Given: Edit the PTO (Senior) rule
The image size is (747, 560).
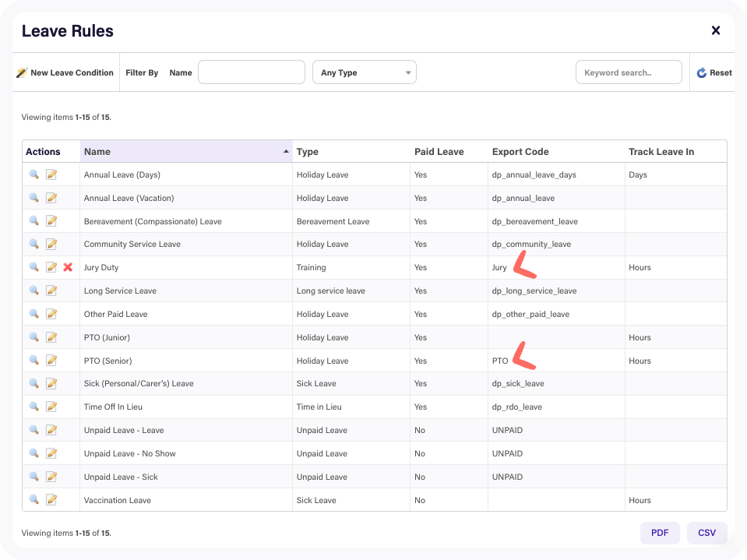Looking at the screenshot, I should [x=51, y=361].
